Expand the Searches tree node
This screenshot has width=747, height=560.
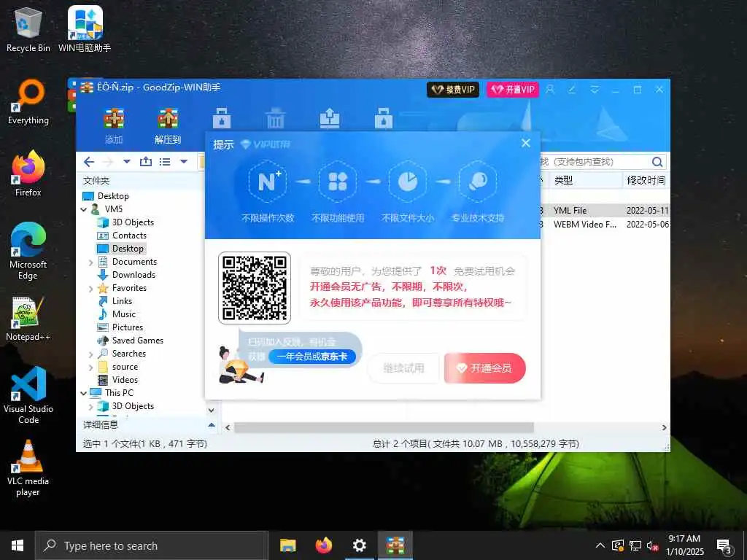tap(91, 354)
